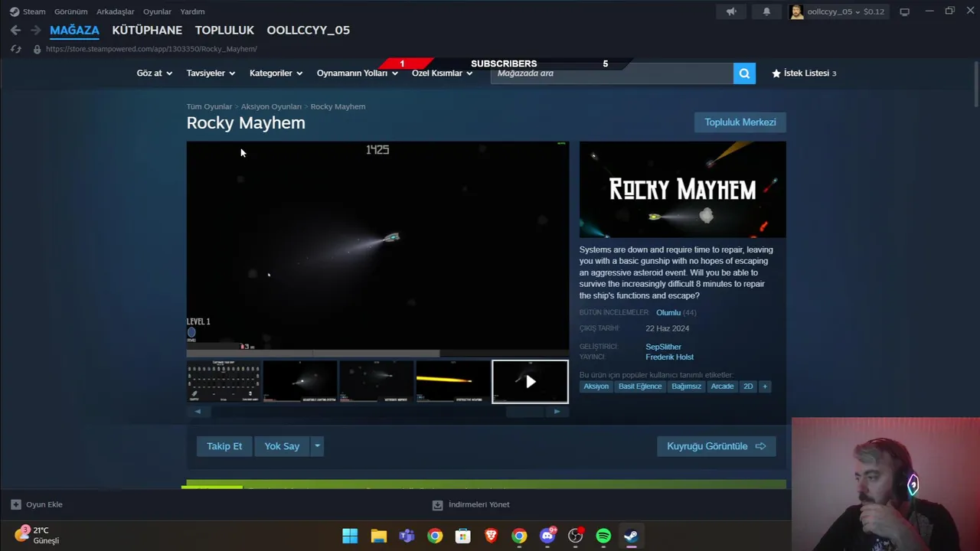Click the weather widget showing 21°C

coord(37,535)
